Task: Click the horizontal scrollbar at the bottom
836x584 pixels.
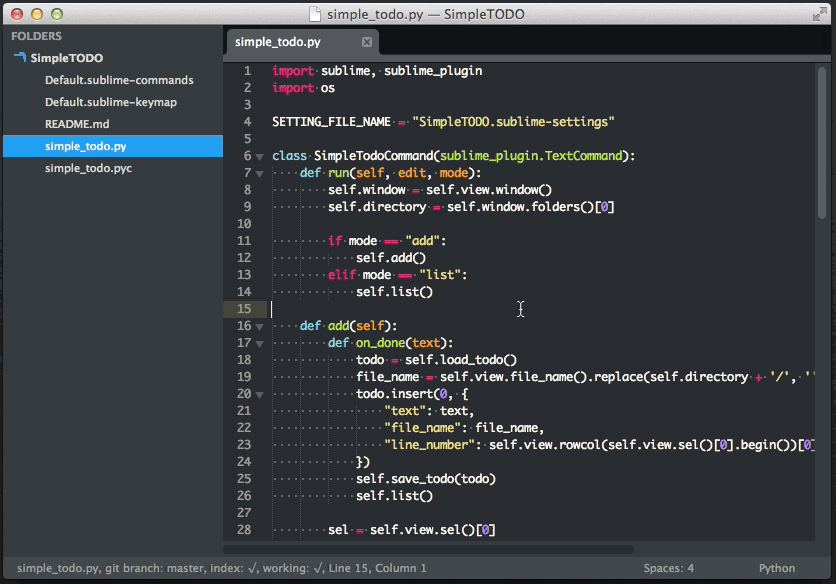Action: [x=430, y=548]
